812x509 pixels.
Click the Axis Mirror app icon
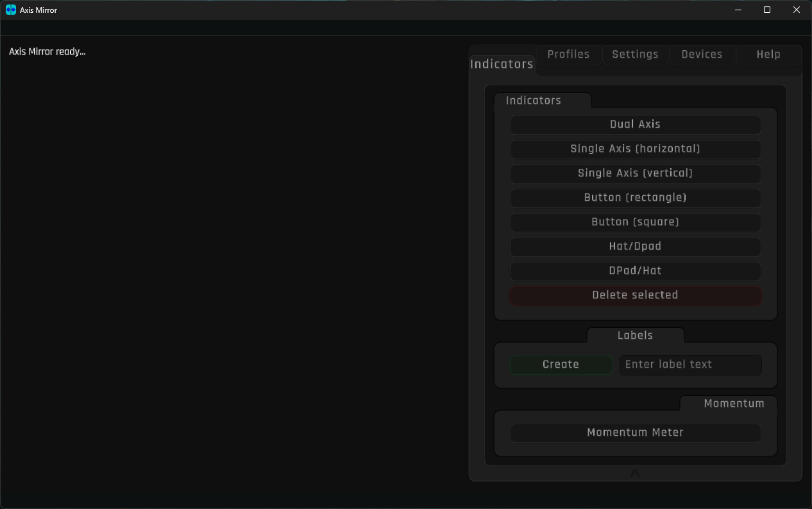point(11,10)
